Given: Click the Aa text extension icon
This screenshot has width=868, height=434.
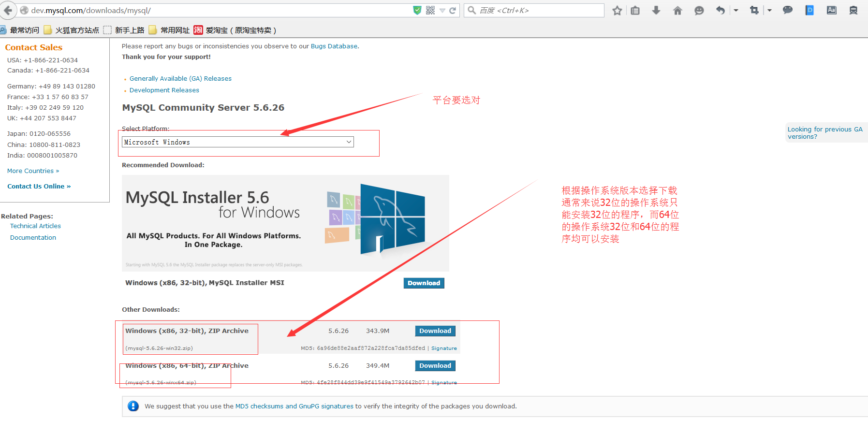Looking at the screenshot, I should (x=832, y=10).
